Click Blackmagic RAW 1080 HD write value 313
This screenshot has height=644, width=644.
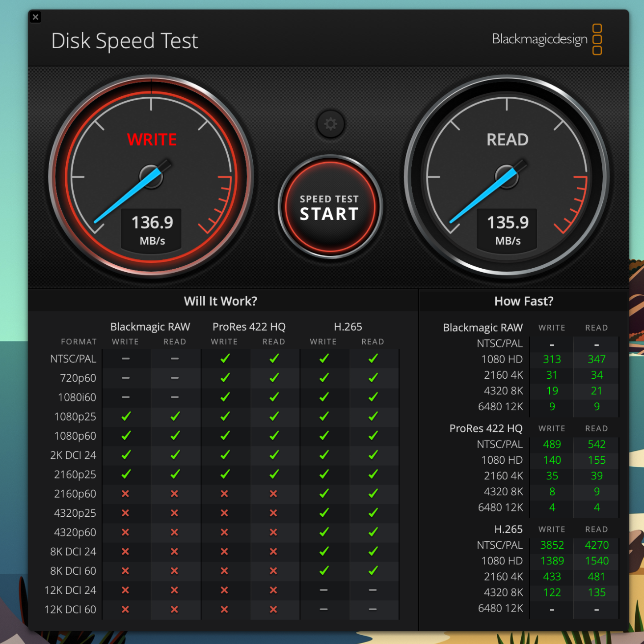click(552, 360)
